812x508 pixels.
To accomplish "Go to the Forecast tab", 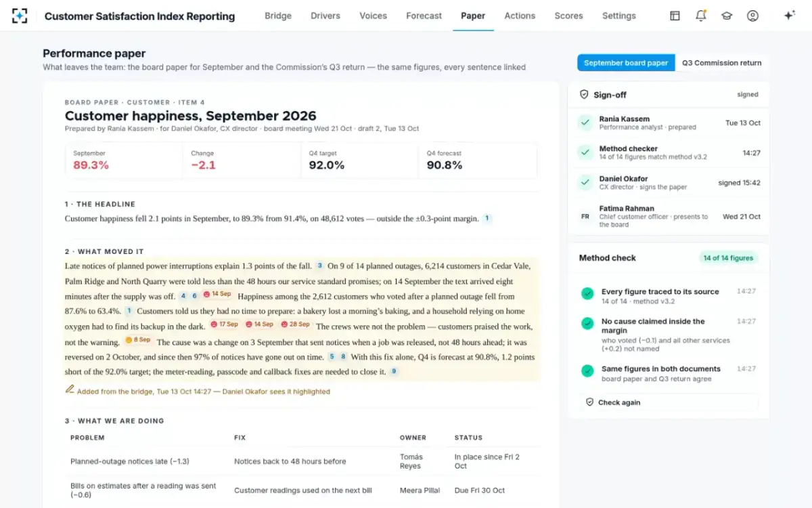I will click(424, 16).
